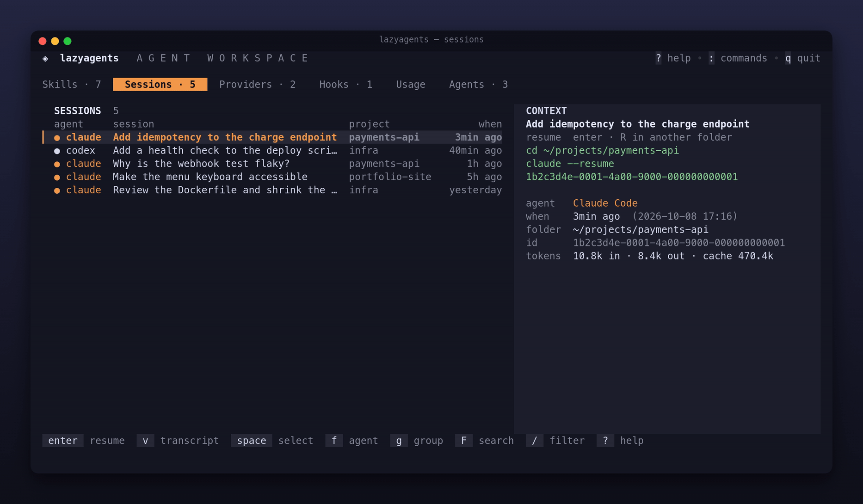The image size is (863, 504).
Task: Click the orange status dot of the selected idempotency session
Action: click(57, 138)
